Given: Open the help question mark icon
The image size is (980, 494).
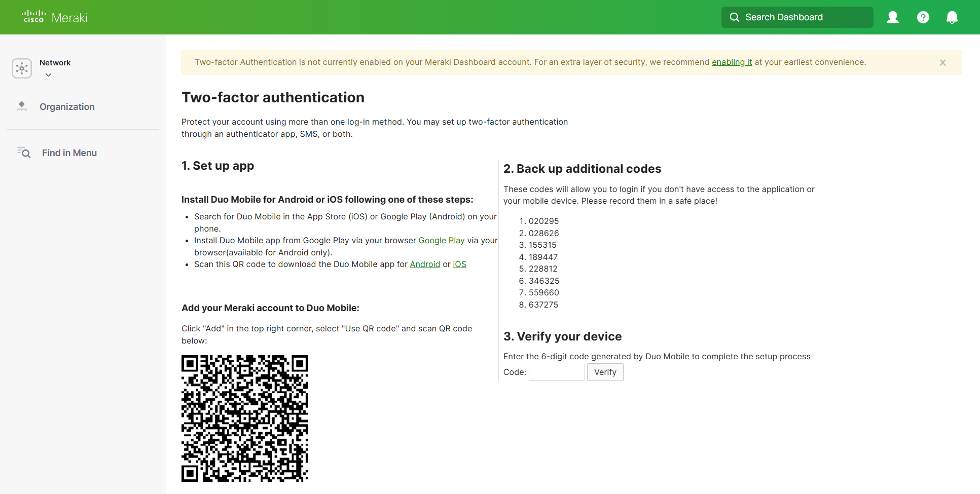Looking at the screenshot, I should (923, 17).
